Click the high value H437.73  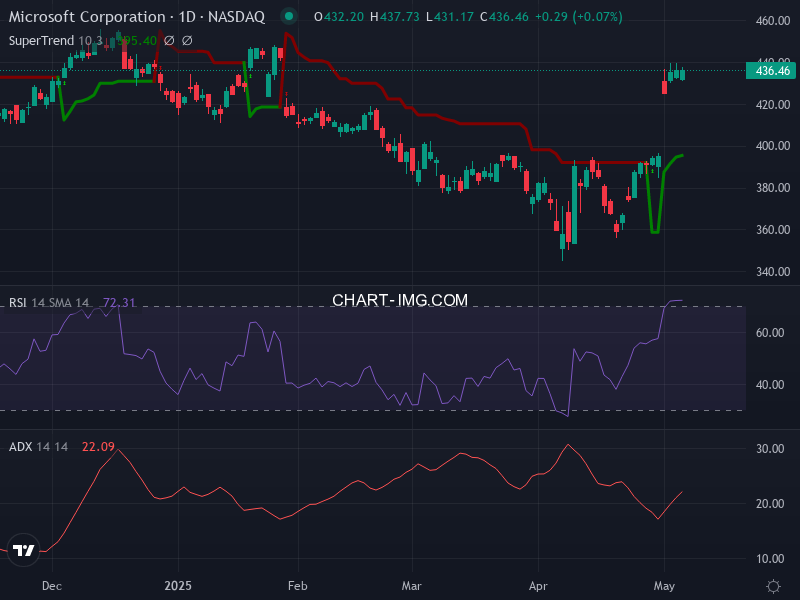pyautogui.click(x=395, y=17)
